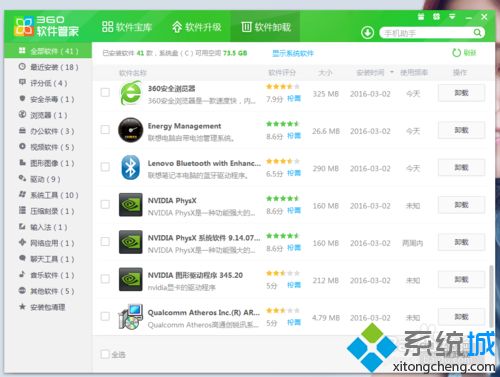The height and width of the screenshot is (377, 500).
Task: Select 安全杀毒 (1) category
Action: [48, 99]
